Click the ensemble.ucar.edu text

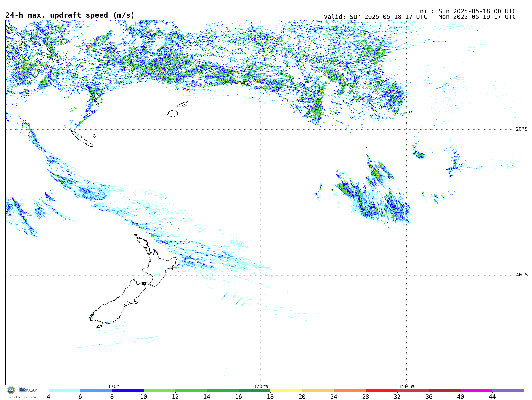pyautogui.click(x=22, y=397)
